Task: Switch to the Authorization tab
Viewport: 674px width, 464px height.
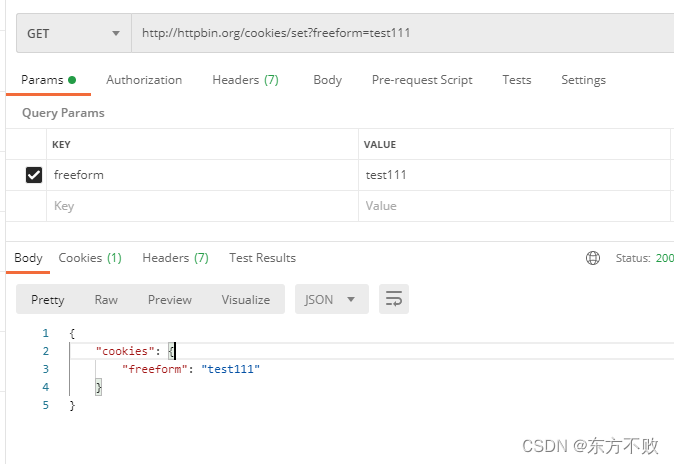Action: click(x=144, y=80)
